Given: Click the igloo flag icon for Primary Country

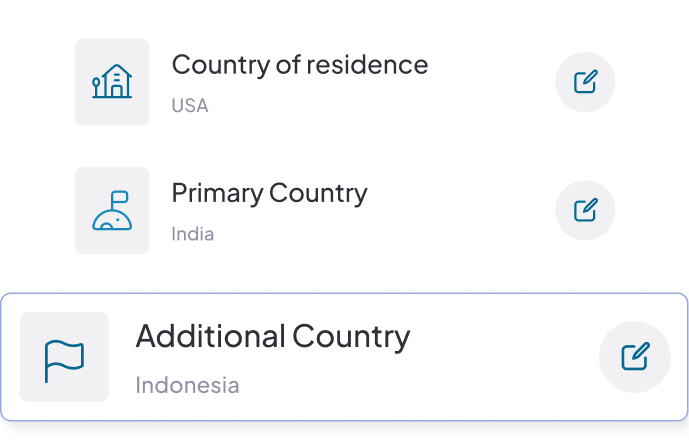Looking at the screenshot, I should 112,210.
